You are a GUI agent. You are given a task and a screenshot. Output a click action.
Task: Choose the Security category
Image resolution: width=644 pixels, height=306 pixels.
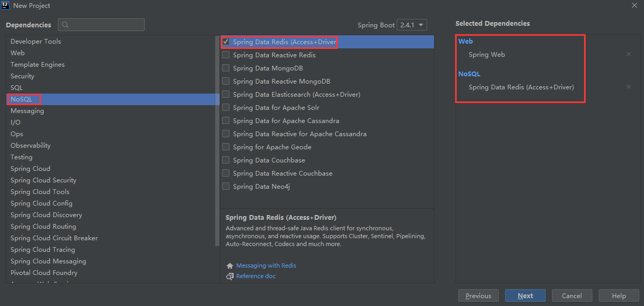110,76
